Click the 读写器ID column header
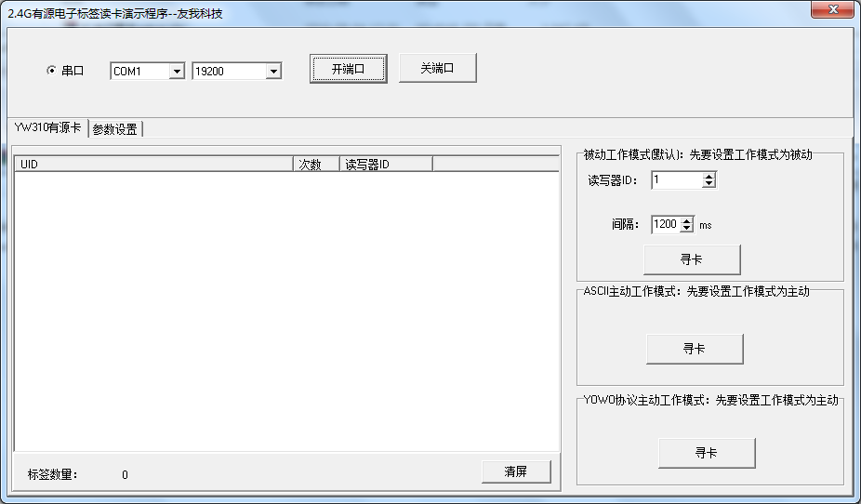Screen dimensions: 861x504 click(385, 165)
